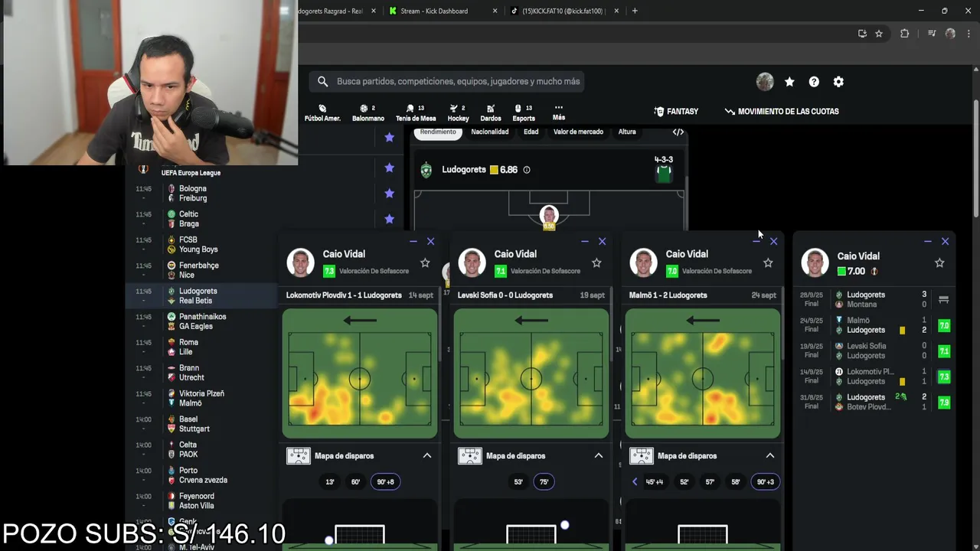Open the site settings gear icon
The height and width of the screenshot is (551, 980).
[838, 82]
